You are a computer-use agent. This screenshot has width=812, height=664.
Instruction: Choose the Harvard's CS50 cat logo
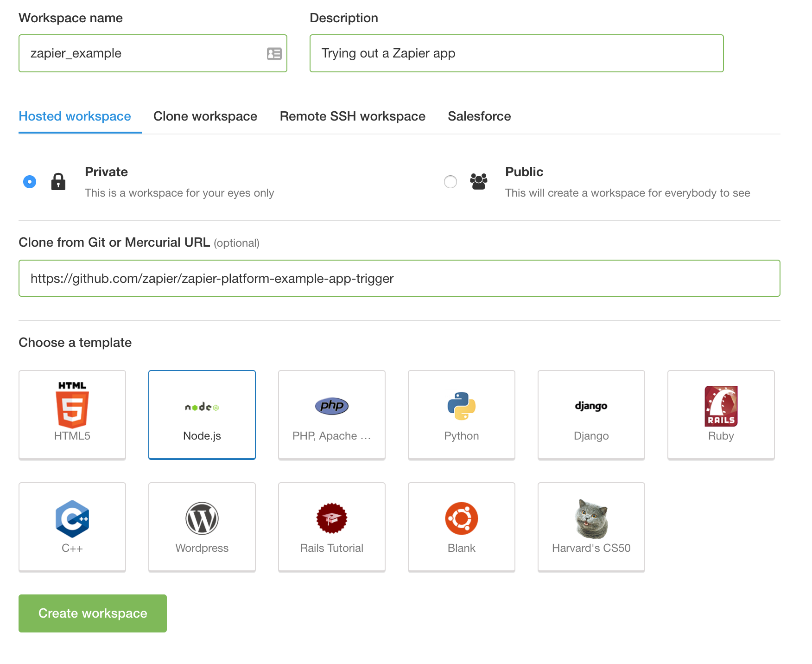pyautogui.click(x=591, y=518)
